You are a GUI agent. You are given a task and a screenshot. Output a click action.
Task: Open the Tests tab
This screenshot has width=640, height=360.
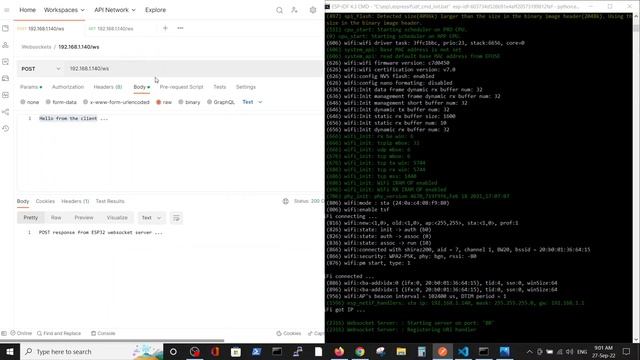[220, 87]
